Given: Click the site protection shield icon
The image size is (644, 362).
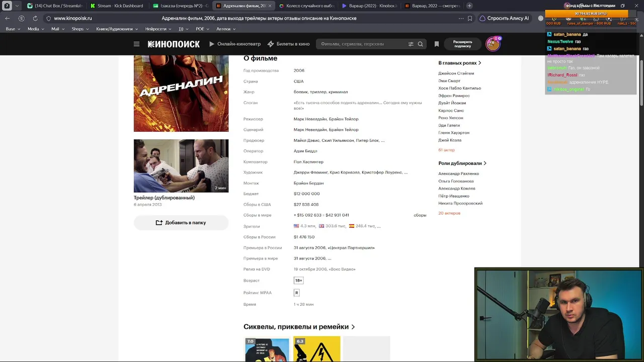Looking at the screenshot, I should click(48, 18).
